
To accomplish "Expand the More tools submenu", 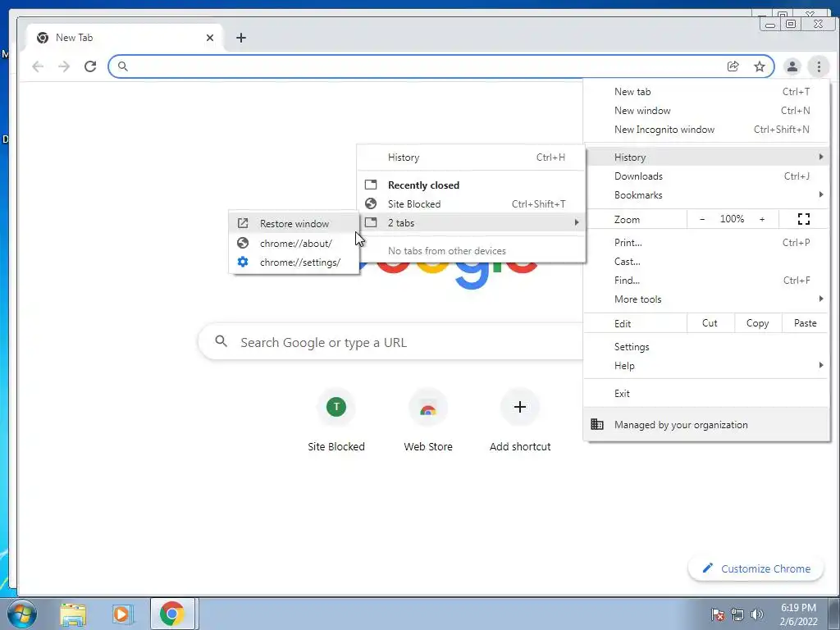I will click(x=706, y=299).
